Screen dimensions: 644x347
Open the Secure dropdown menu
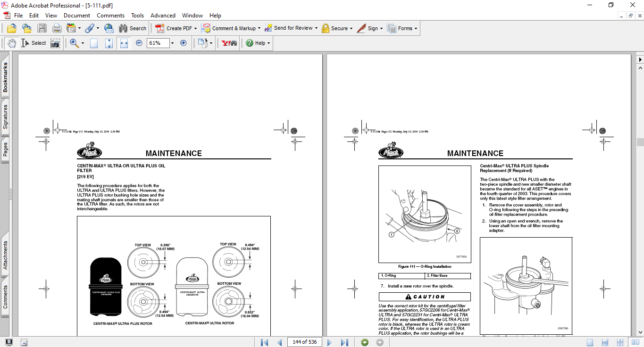coord(351,28)
